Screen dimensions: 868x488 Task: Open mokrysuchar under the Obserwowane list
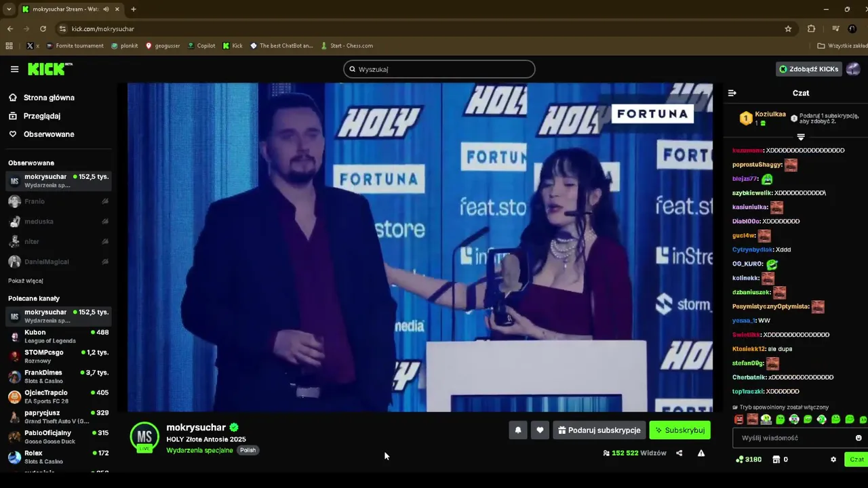(58, 181)
